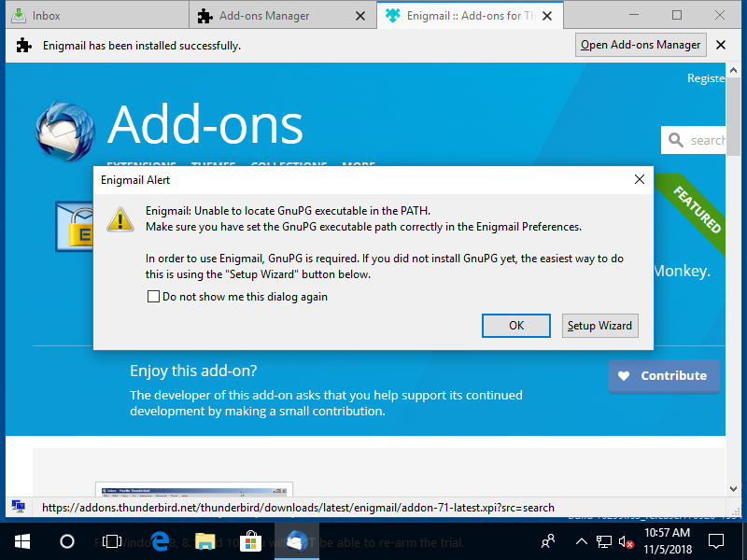Click the Thunderbird logo on the Add-ons page
This screenshot has width=747, height=560.
click(x=64, y=129)
